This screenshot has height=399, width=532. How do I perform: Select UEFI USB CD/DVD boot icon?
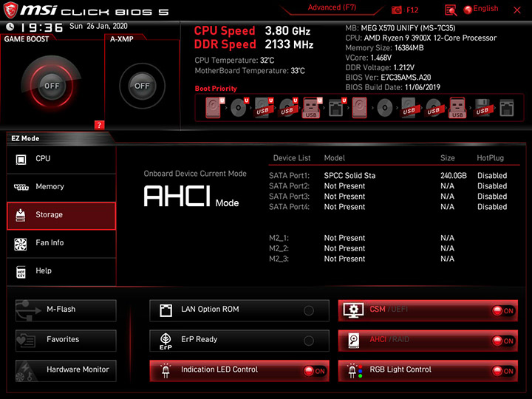(x=288, y=108)
